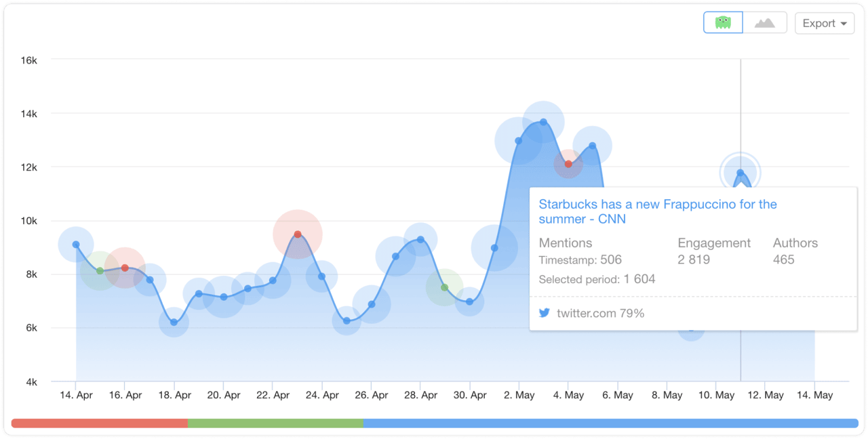Viewport: 868px width, 439px height.
Task: Click the '10. May' x-axis label
Action: tap(716, 395)
